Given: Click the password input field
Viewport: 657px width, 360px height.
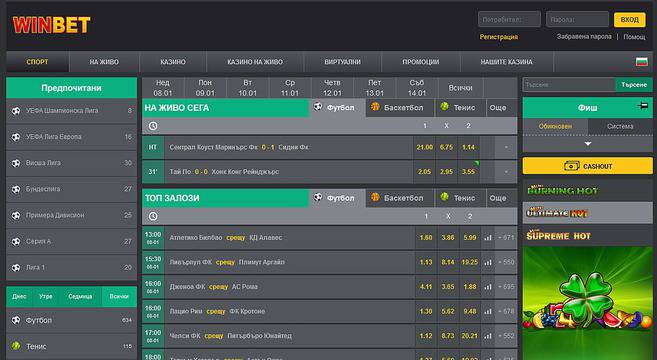Looking at the screenshot, I should [x=577, y=19].
